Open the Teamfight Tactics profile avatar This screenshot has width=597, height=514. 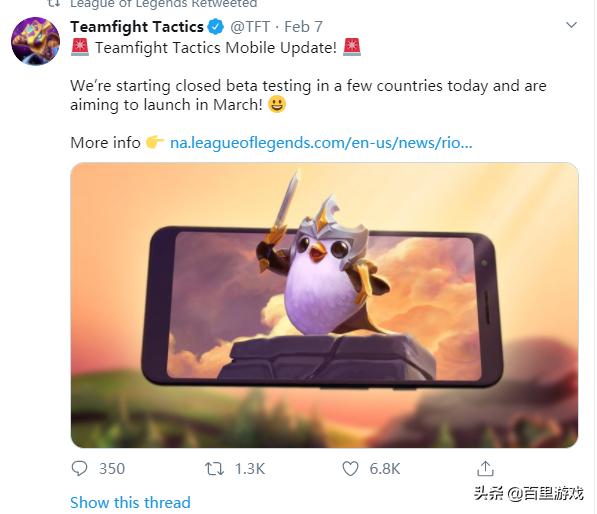[x=36, y=41]
